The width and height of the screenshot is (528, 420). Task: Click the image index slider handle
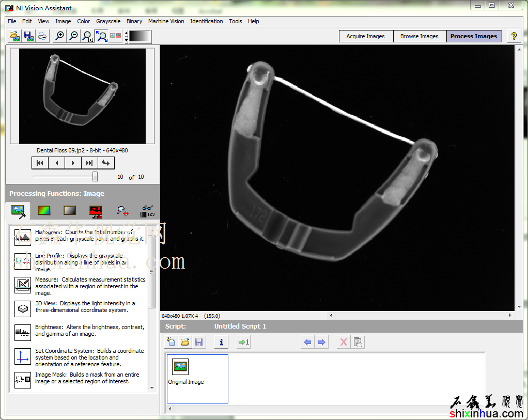pos(95,177)
